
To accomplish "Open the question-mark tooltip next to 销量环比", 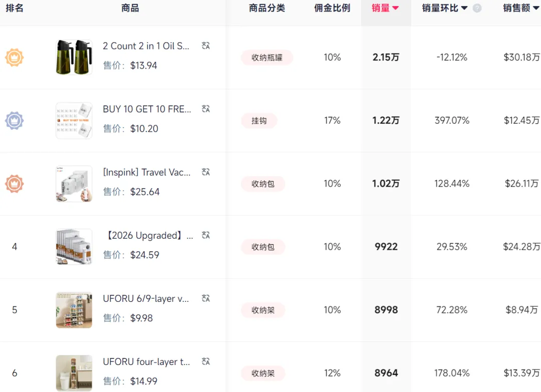I will (x=476, y=8).
